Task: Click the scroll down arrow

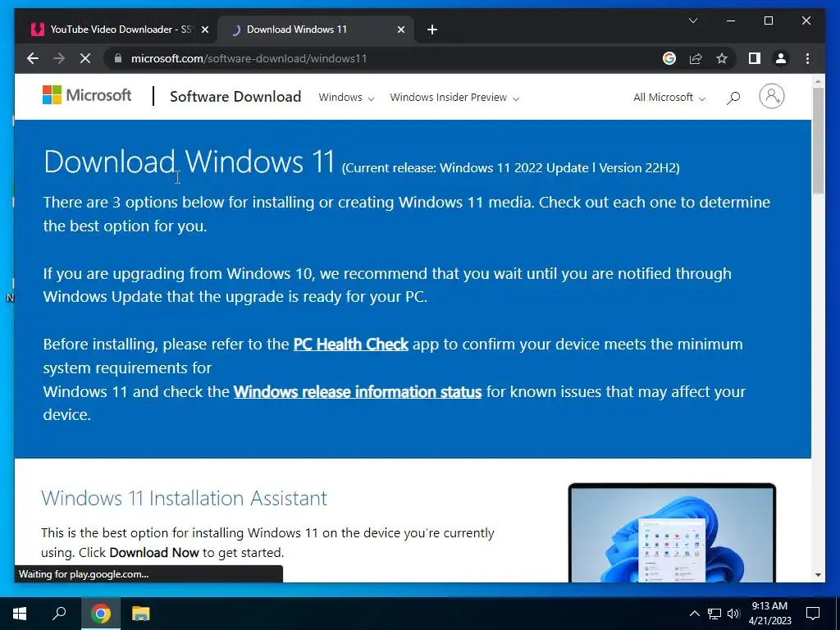Action: click(x=818, y=575)
